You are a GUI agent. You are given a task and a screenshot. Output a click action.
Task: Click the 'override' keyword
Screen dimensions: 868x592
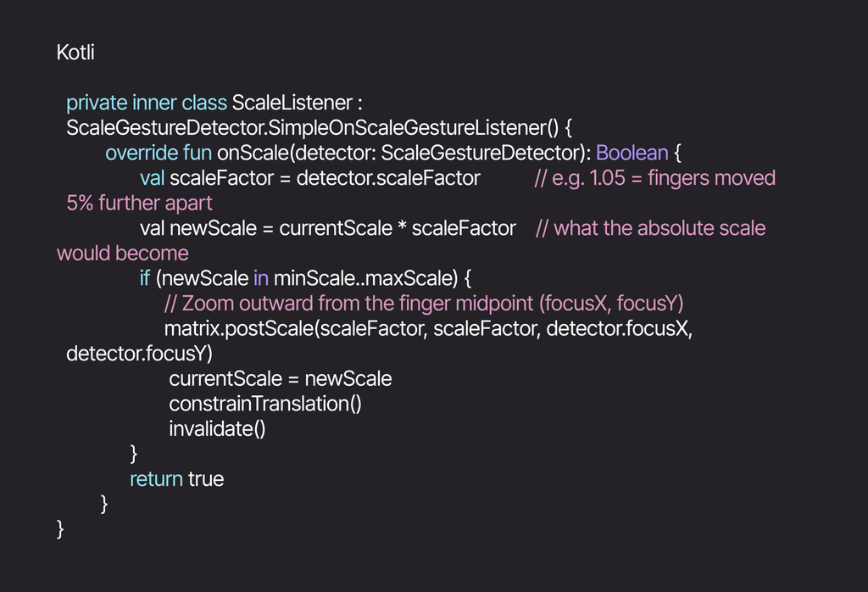[x=142, y=153]
